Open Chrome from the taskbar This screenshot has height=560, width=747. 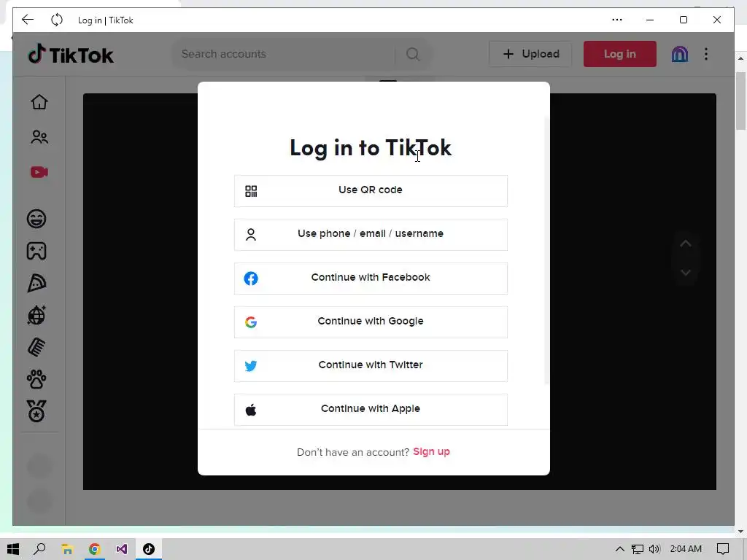click(x=94, y=549)
